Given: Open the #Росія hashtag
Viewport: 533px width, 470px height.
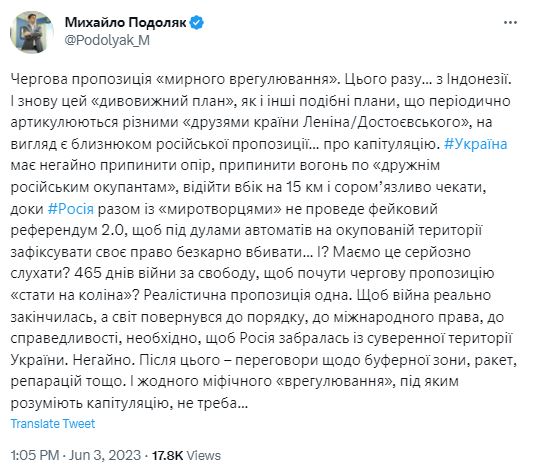Looking at the screenshot, I should pos(71,209).
